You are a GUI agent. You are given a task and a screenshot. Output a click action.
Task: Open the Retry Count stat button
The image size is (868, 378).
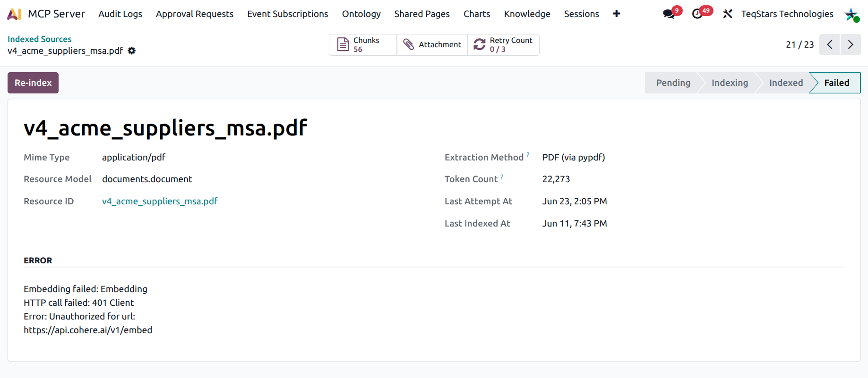coord(504,45)
